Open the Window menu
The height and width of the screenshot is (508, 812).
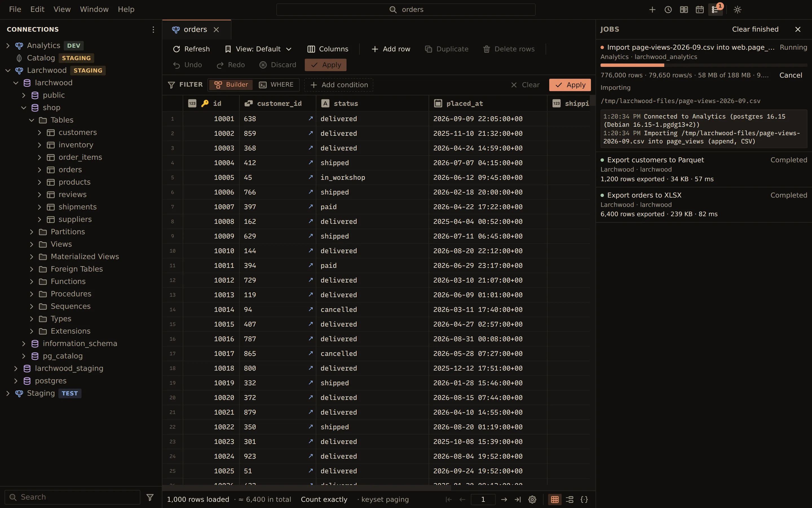coord(94,9)
